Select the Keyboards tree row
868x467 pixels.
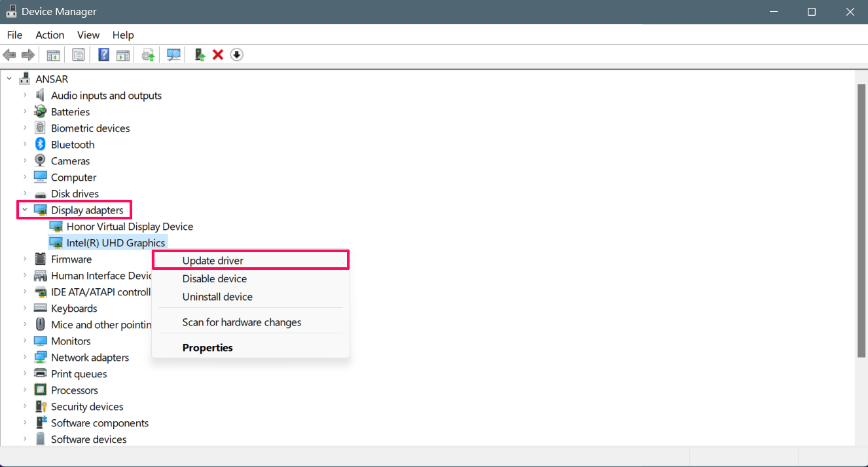coord(74,308)
